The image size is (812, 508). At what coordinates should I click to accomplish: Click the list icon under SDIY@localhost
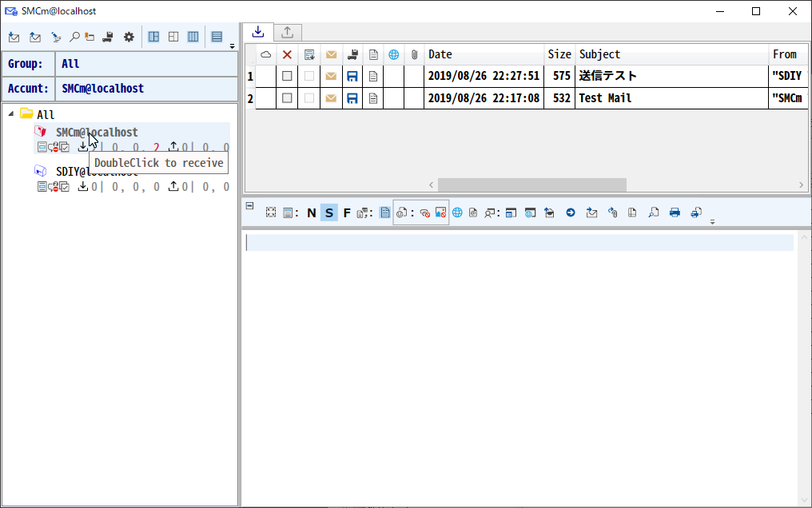pyautogui.click(x=42, y=187)
